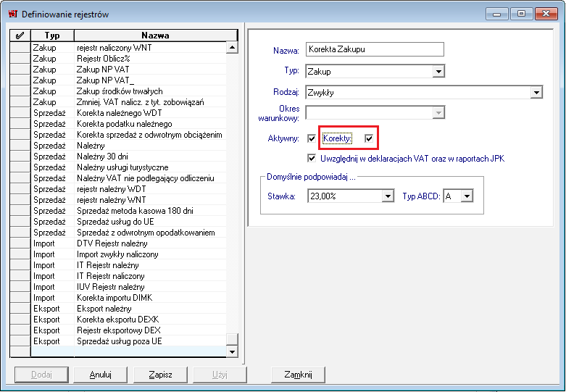566x392 pixels.
Task: Click the Zapisz button
Action: tap(161, 375)
